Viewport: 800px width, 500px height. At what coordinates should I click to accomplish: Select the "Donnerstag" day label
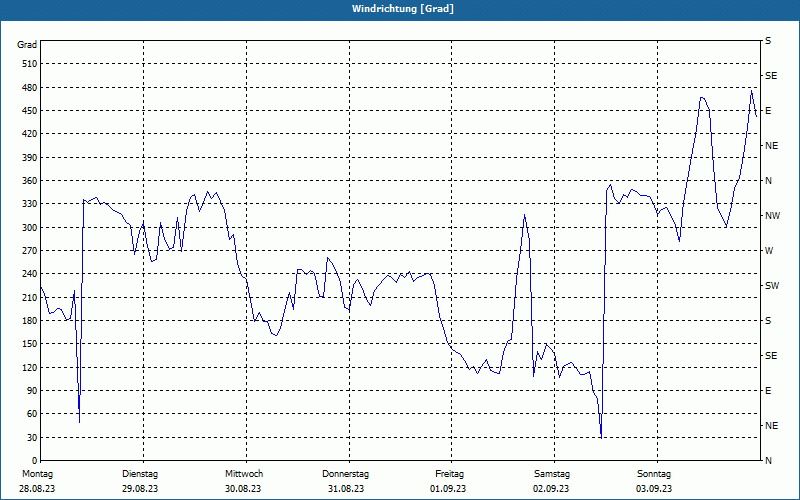[x=345, y=474]
